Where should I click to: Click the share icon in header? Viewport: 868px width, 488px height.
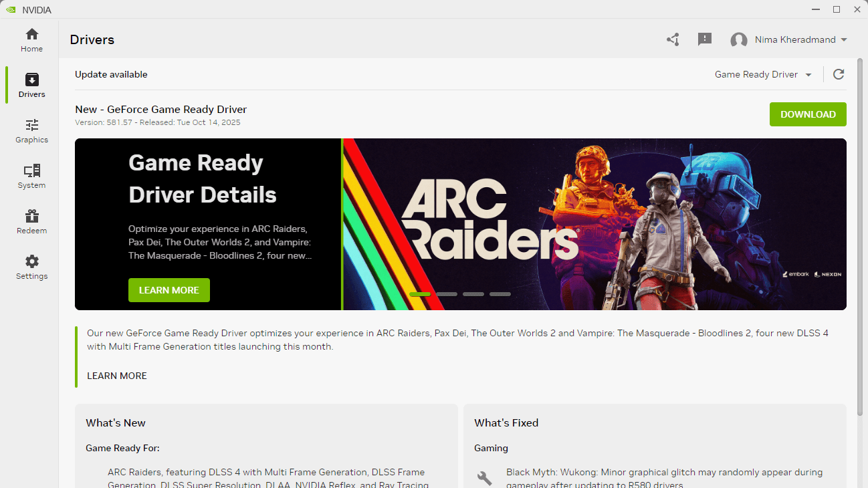point(673,39)
